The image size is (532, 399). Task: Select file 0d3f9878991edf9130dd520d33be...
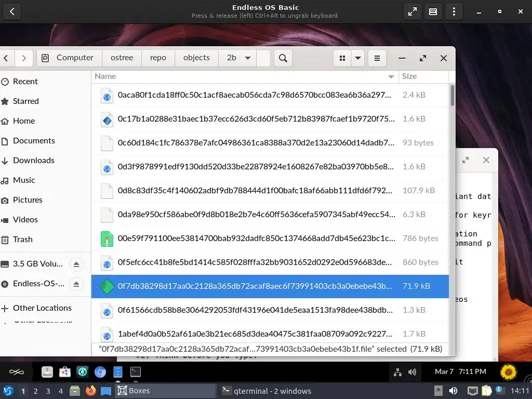(x=270, y=167)
